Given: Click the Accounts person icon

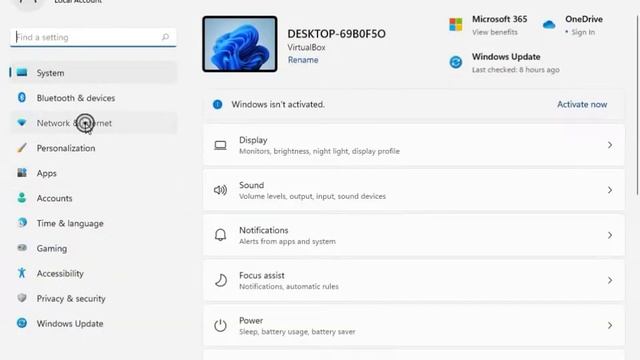Looking at the screenshot, I should tap(22, 198).
